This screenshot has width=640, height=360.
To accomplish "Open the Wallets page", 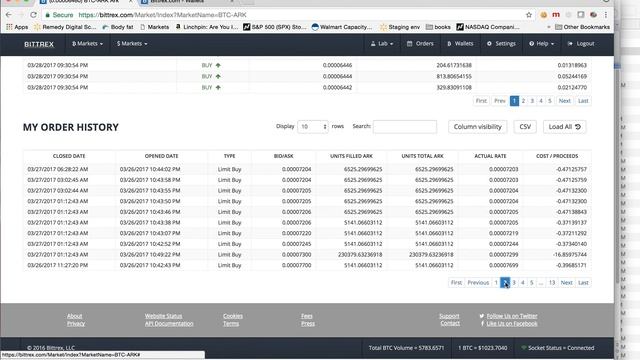I will click(460, 44).
